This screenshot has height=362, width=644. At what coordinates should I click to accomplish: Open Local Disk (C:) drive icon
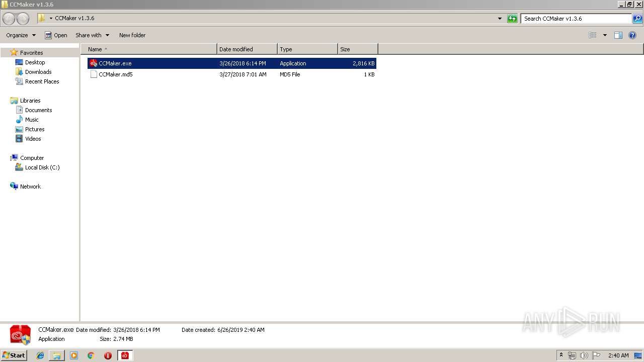click(x=19, y=167)
